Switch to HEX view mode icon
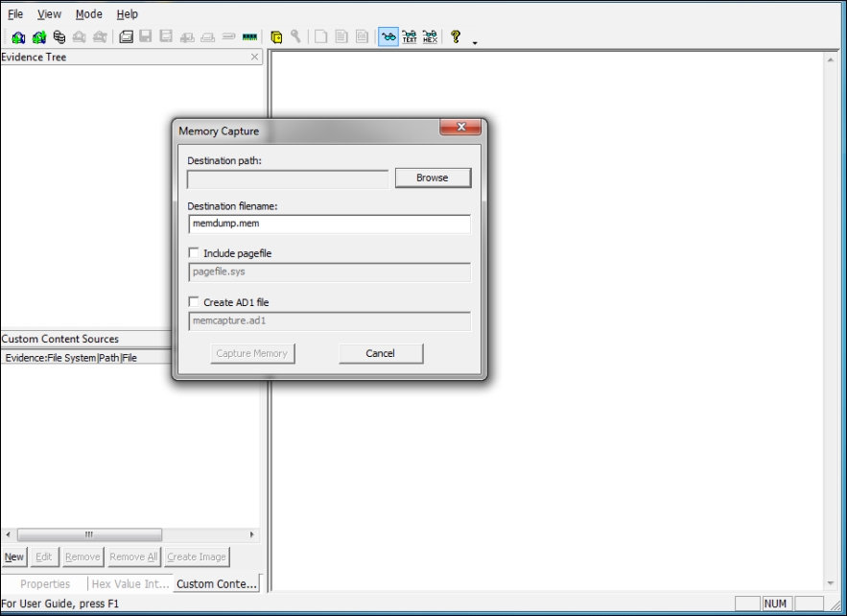 click(430, 36)
